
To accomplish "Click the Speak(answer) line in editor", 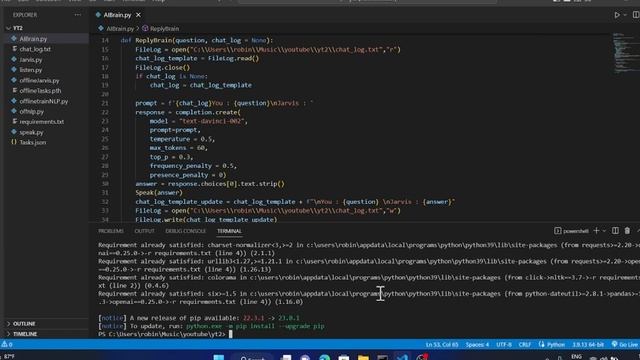I will (159, 193).
